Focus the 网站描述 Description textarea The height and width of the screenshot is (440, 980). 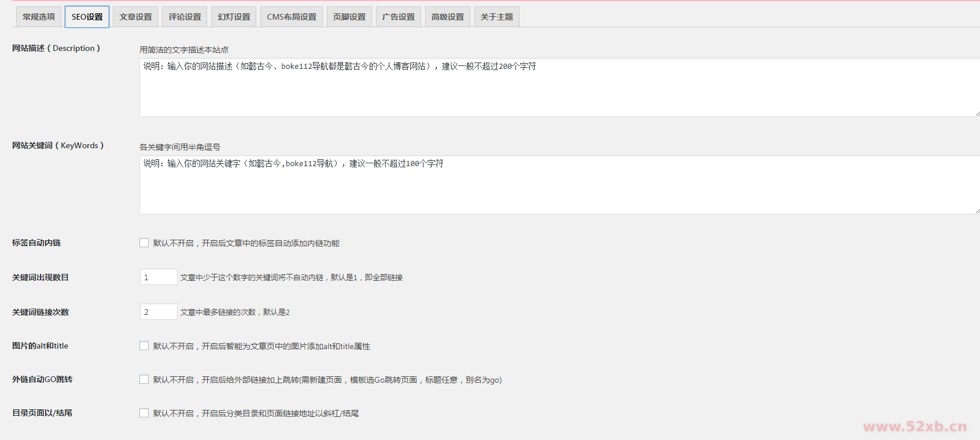[x=559, y=87]
